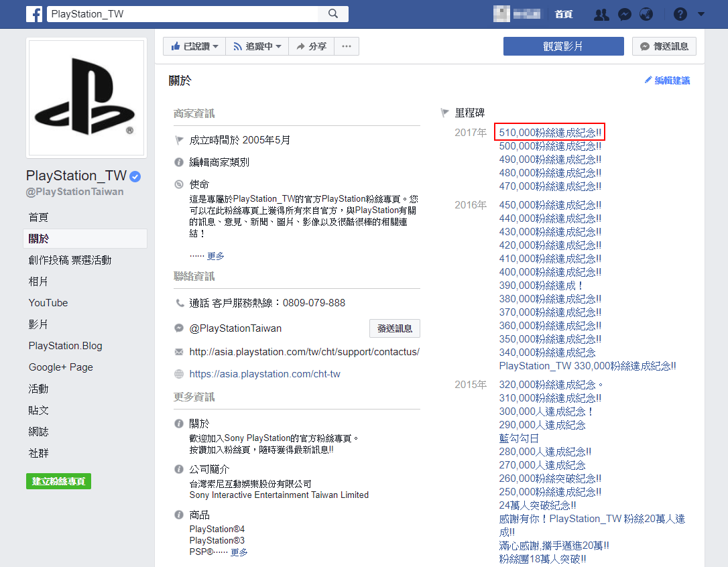The image size is (728, 567).
Task: Open YouTube tab in sidebar
Action: 48,303
